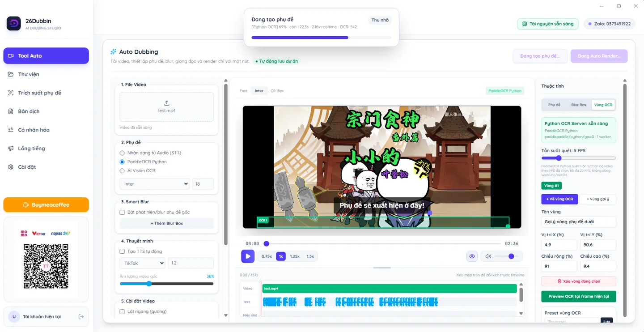Image resolution: width=644 pixels, height=332 pixels.
Task: Click the QR code payment image
Action: click(x=46, y=266)
